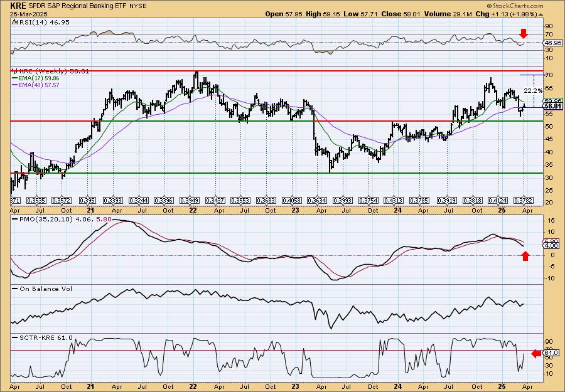This screenshot has height=392, width=565.
Task: Click the KRE ticker symbol in the header
Action: [18, 6]
